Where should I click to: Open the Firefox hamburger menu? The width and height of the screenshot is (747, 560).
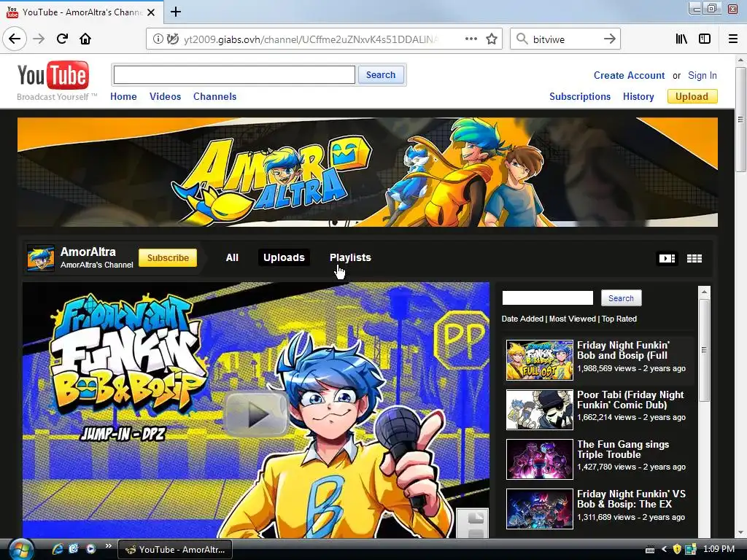(733, 39)
